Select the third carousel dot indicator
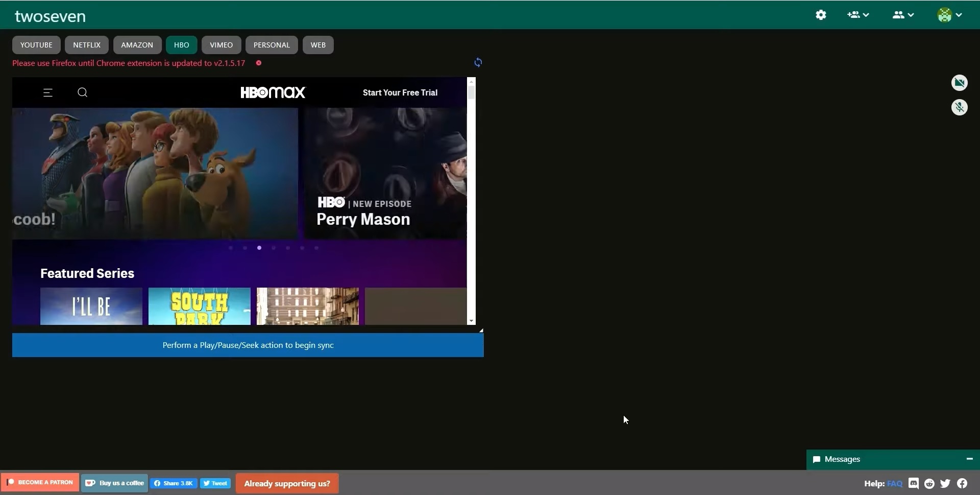This screenshot has height=495, width=980. click(x=259, y=248)
